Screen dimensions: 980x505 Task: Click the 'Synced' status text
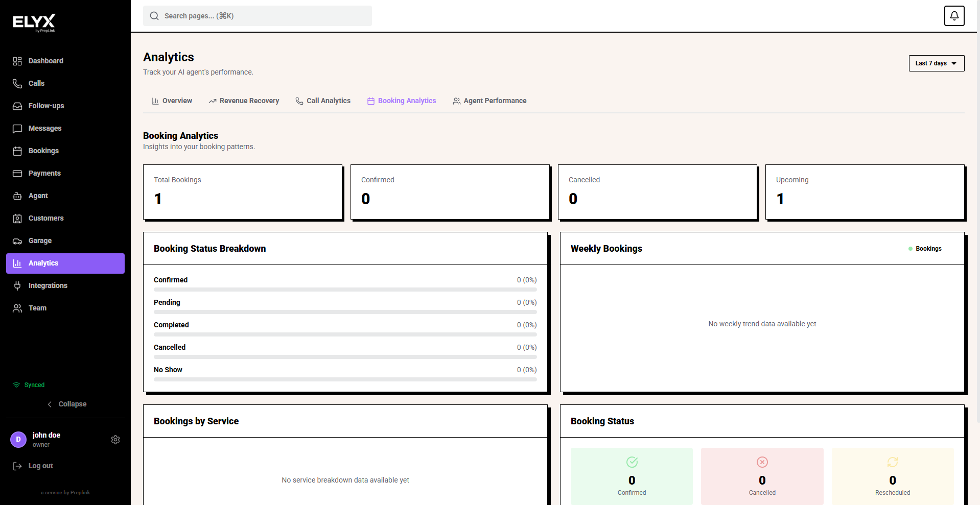click(35, 385)
